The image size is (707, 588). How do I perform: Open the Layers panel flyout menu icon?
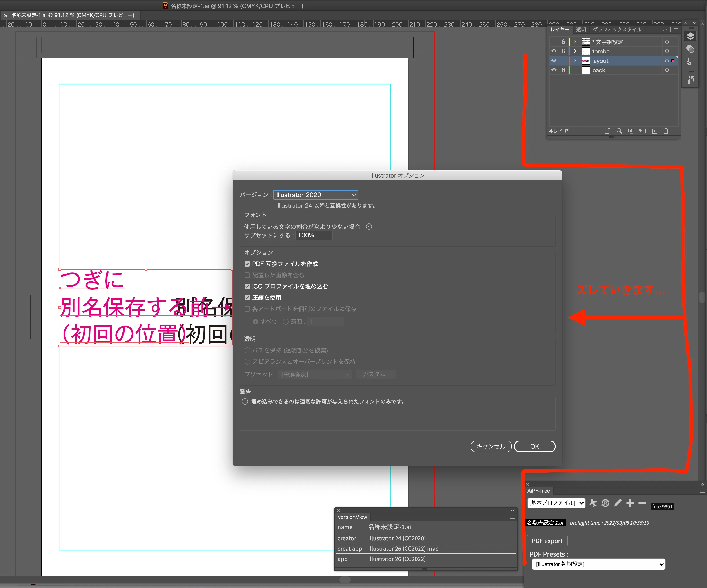(676, 30)
